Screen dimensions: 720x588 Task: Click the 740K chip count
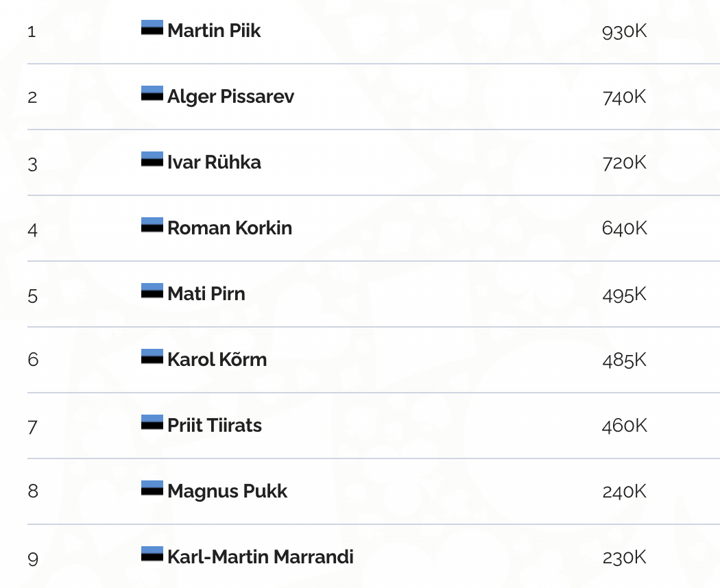(x=624, y=97)
